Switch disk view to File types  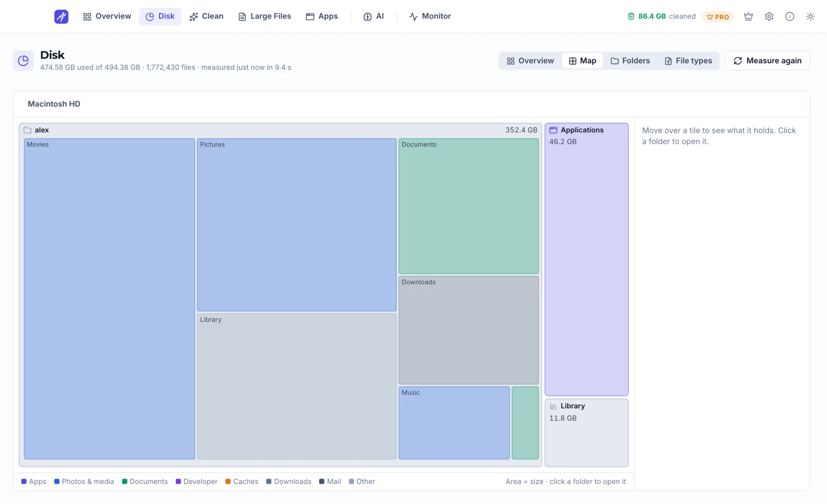(688, 61)
